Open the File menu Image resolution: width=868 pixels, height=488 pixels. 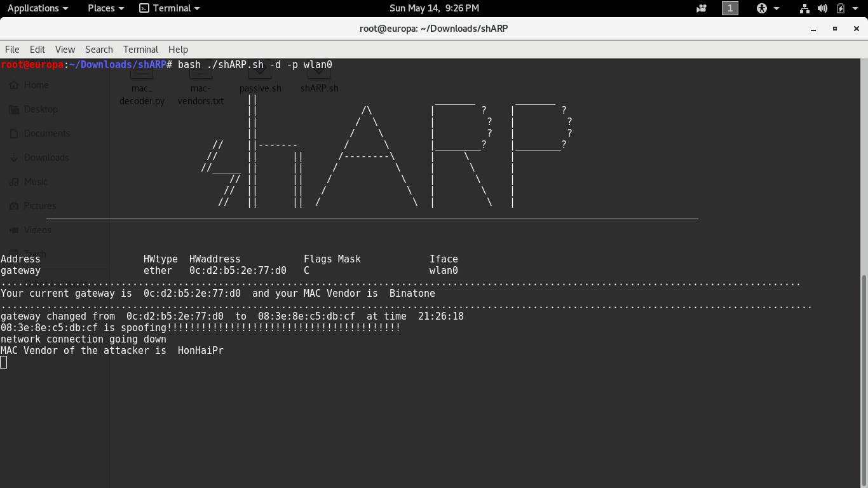(x=12, y=49)
